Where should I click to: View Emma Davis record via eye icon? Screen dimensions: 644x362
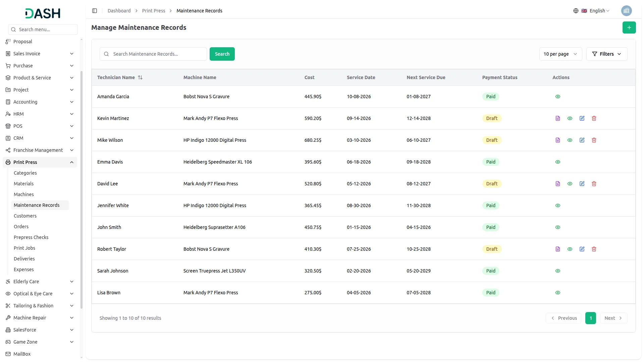point(557,162)
